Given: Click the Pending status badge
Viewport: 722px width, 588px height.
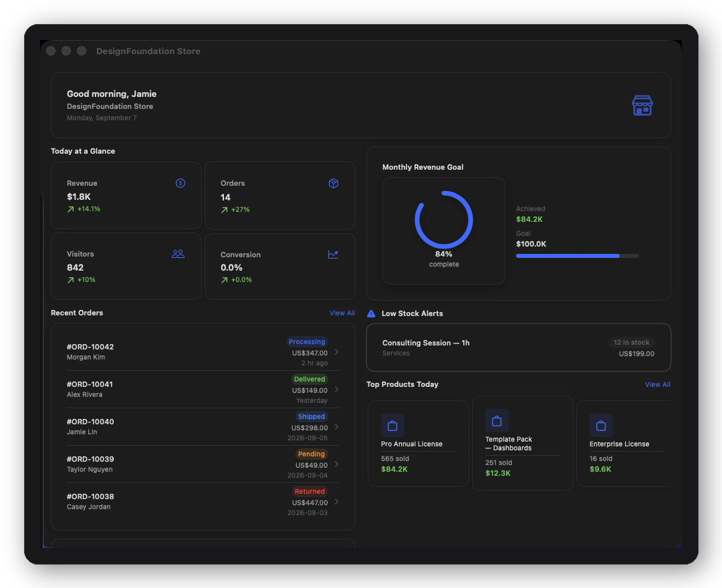Looking at the screenshot, I should tap(312, 454).
